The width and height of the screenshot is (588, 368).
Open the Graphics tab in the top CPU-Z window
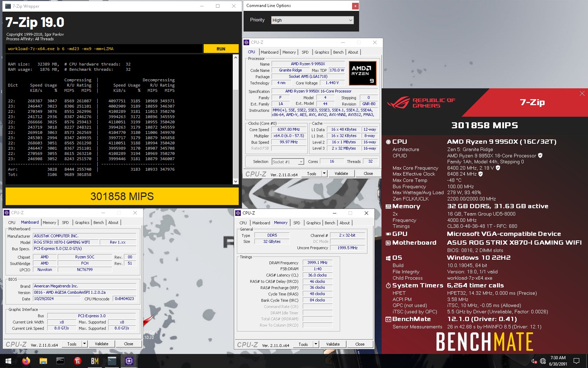pyautogui.click(x=322, y=52)
